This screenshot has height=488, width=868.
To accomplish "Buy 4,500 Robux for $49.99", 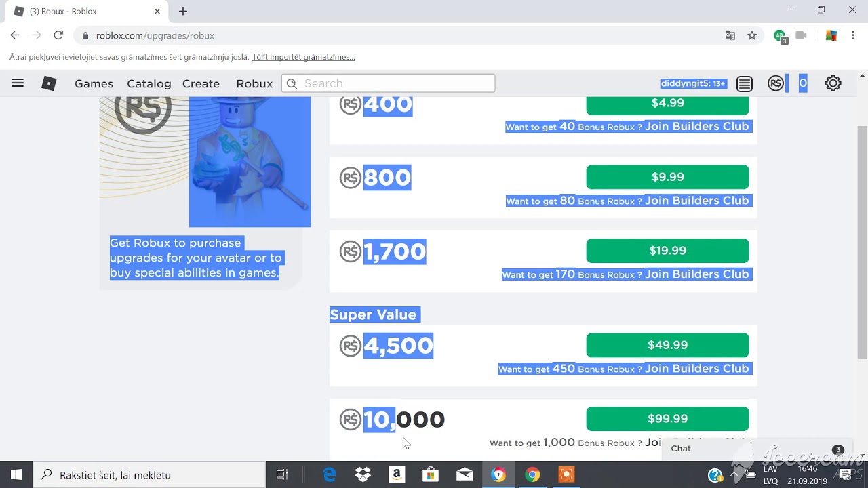I will tap(667, 345).
